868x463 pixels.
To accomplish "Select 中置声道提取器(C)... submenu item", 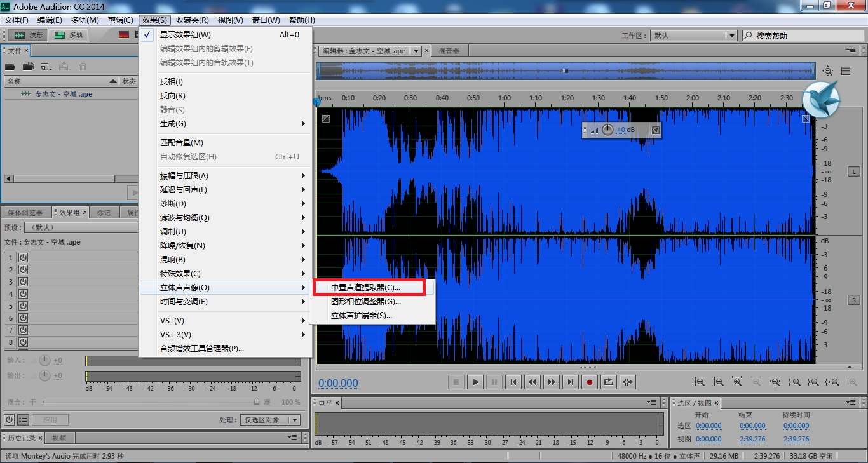I will click(372, 287).
